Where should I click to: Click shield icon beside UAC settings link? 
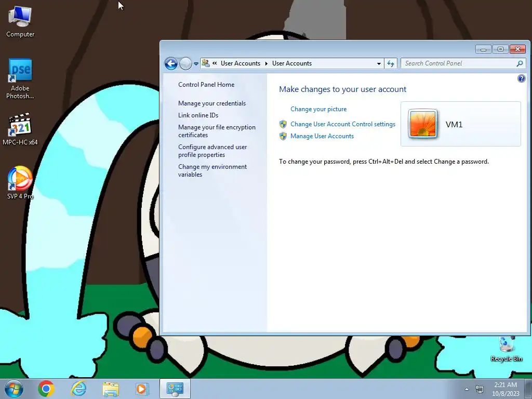click(283, 124)
